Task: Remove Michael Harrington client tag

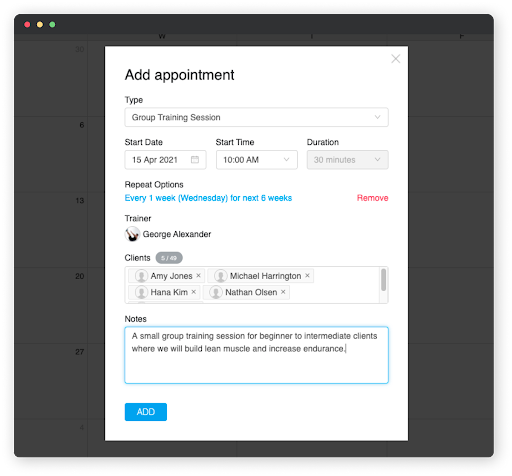Action: (307, 276)
